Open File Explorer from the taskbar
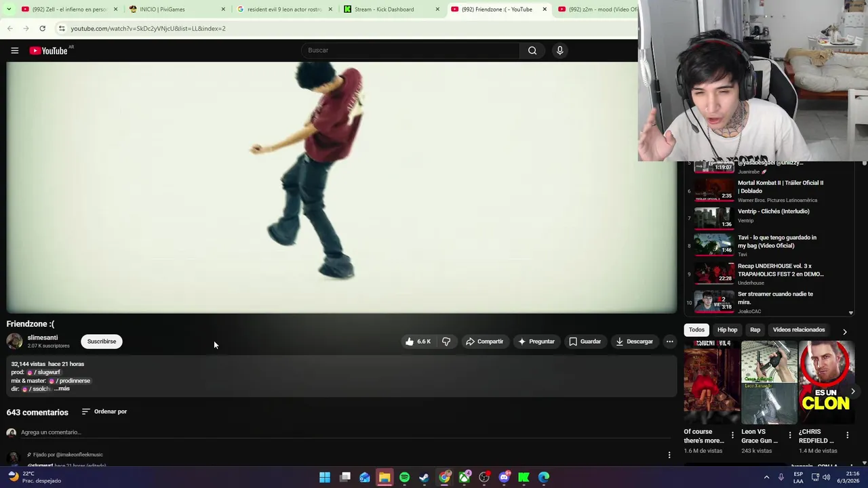The image size is (868, 488). pyautogui.click(x=384, y=477)
